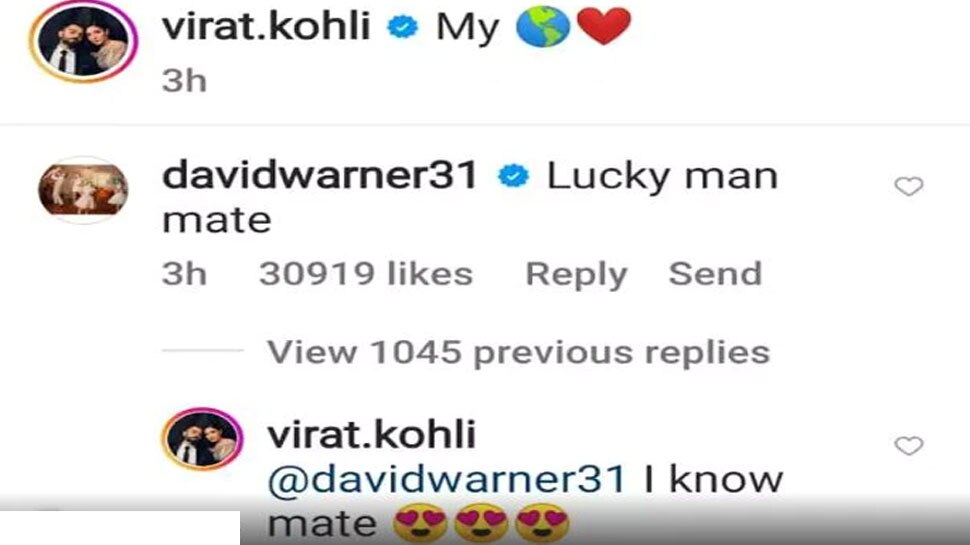Screen dimensions: 970x545
Task: Tap Send under davidwarner31's comment
Action: point(715,273)
